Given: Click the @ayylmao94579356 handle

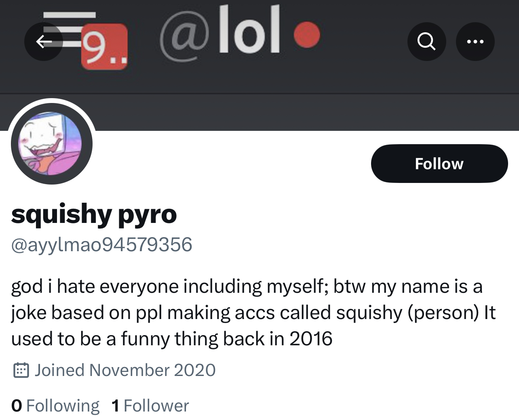Looking at the screenshot, I should (x=101, y=245).
